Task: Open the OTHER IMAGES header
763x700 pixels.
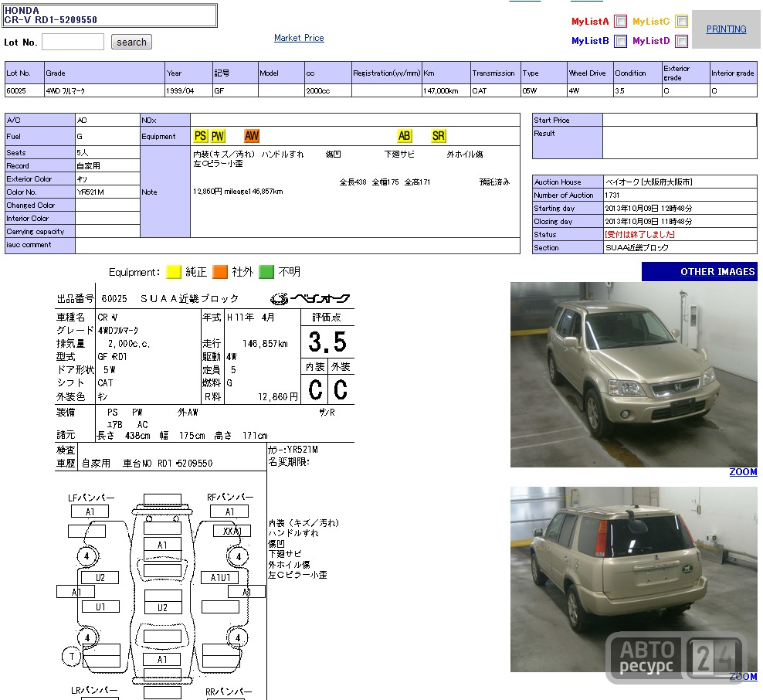Action: [699, 272]
